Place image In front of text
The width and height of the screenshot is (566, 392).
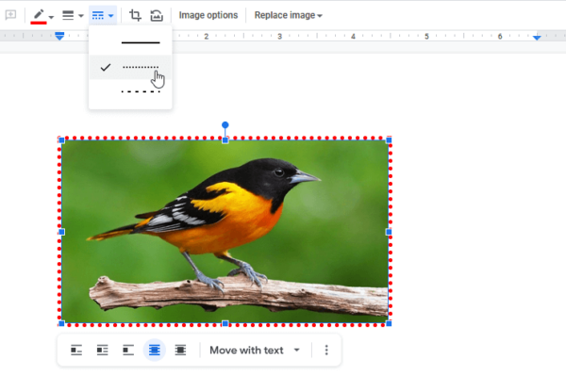tap(180, 351)
